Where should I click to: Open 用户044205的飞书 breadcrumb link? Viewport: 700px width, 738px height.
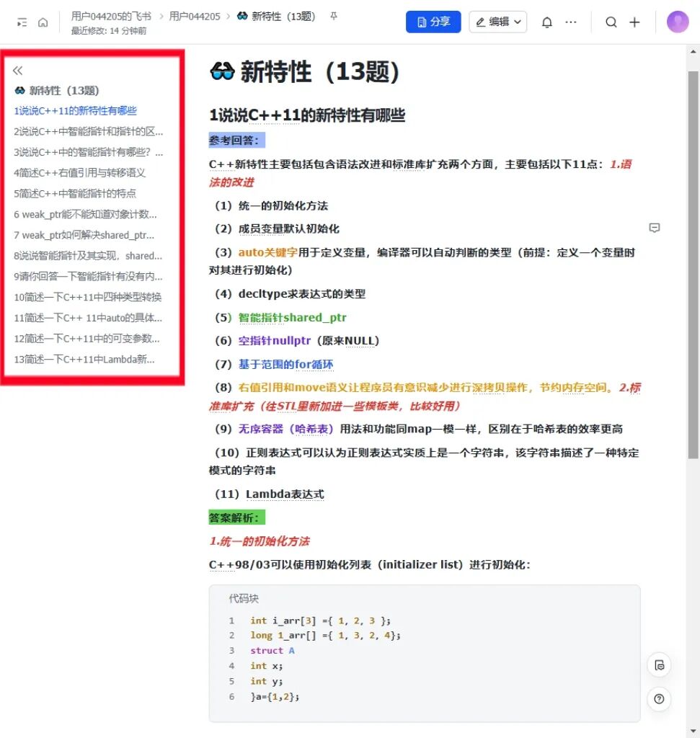pyautogui.click(x=111, y=17)
